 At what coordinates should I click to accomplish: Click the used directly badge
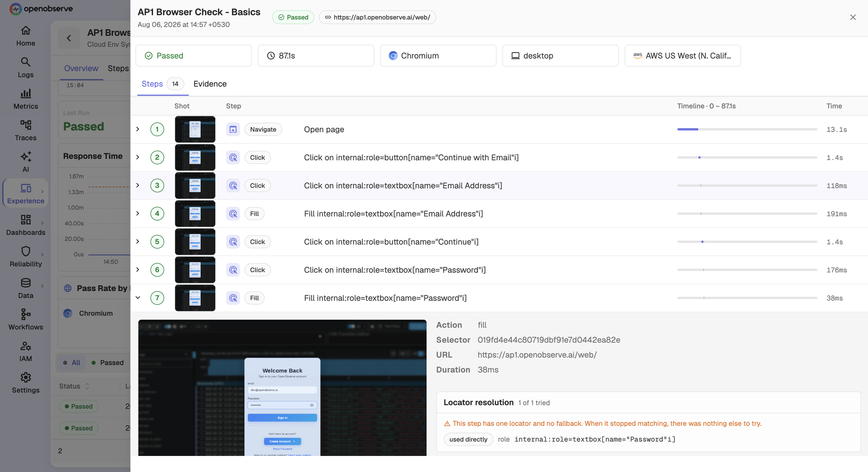[x=468, y=439]
